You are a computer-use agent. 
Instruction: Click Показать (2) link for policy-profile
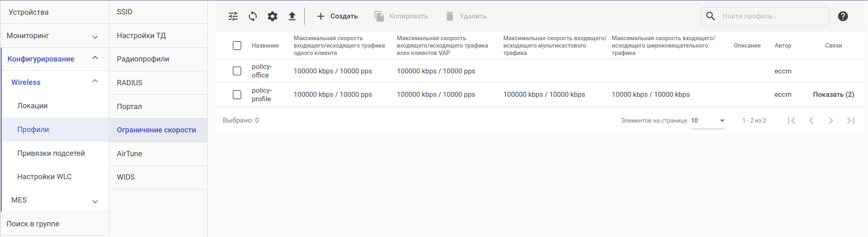click(x=833, y=95)
